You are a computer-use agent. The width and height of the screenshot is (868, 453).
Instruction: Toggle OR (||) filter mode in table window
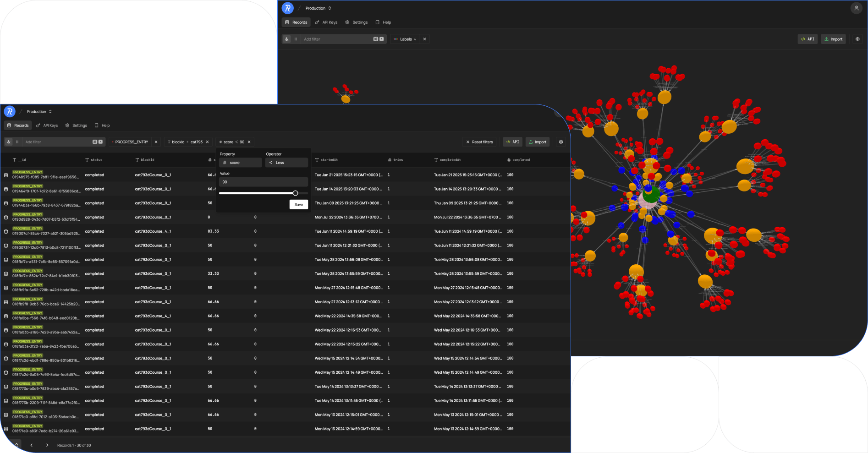[17, 142]
